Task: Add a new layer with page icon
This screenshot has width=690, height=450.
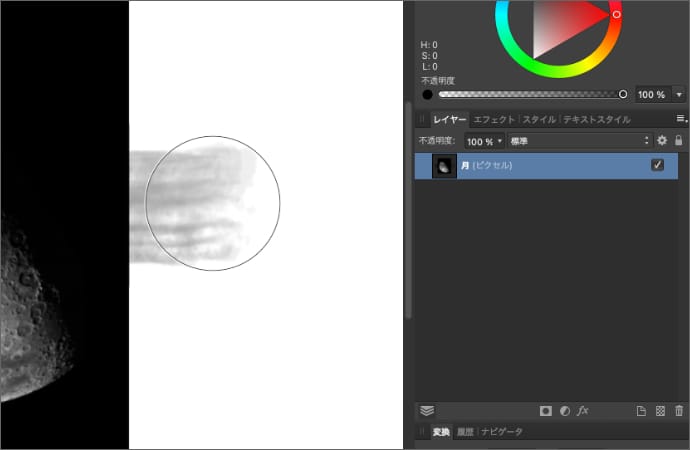Action: click(641, 410)
